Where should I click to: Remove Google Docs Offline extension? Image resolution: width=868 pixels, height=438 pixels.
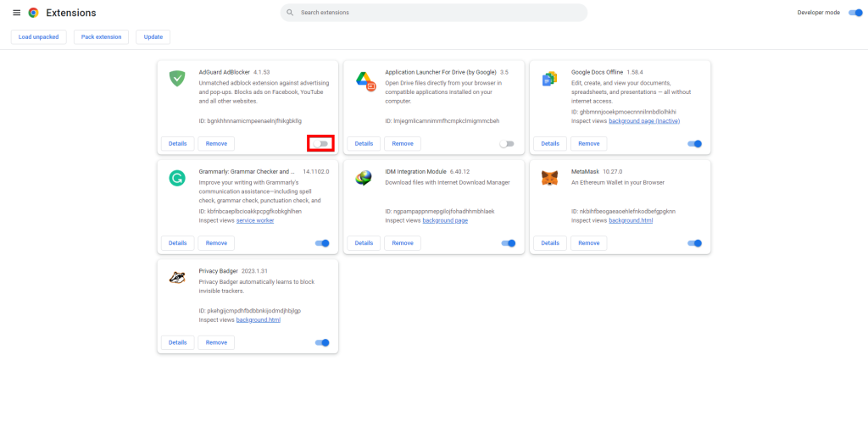tap(589, 144)
